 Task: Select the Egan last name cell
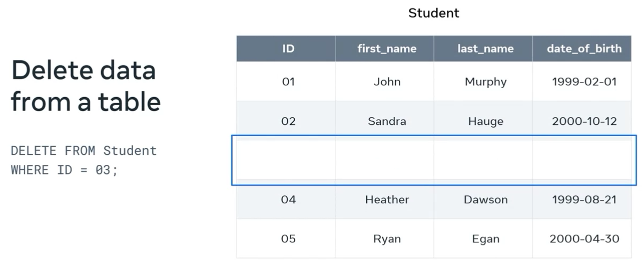point(485,239)
